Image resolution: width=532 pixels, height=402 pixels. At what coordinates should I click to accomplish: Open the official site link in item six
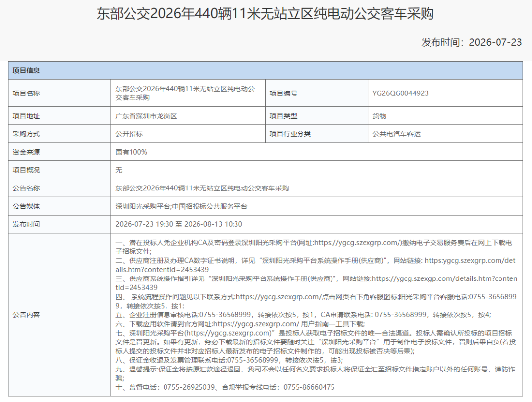tap(256, 324)
